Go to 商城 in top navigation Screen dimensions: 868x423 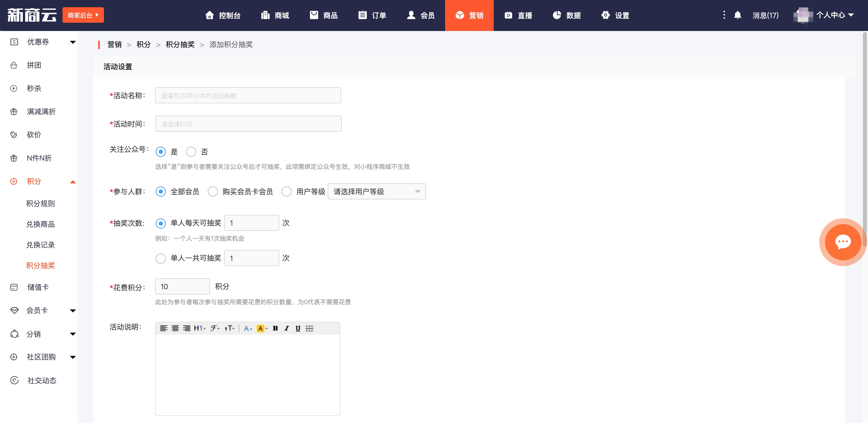275,15
